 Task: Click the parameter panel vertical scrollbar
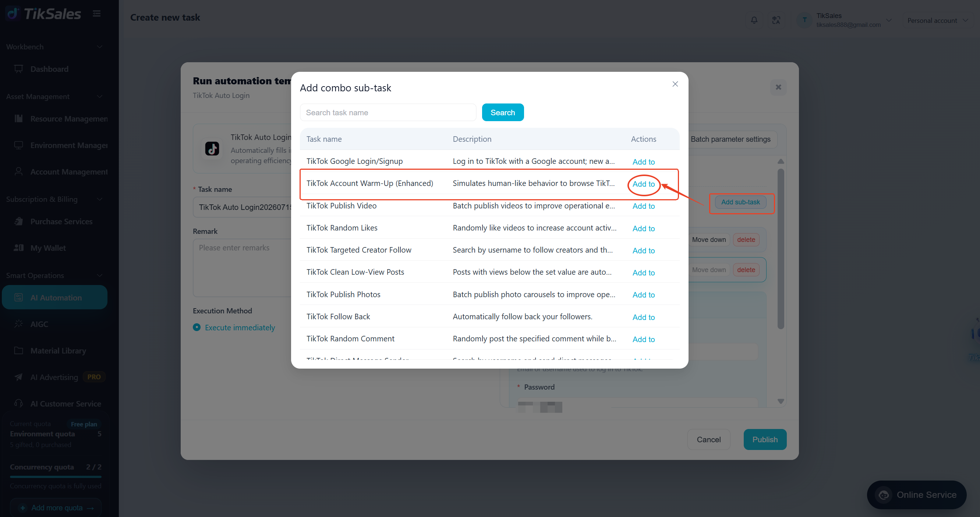[x=781, y=249]
